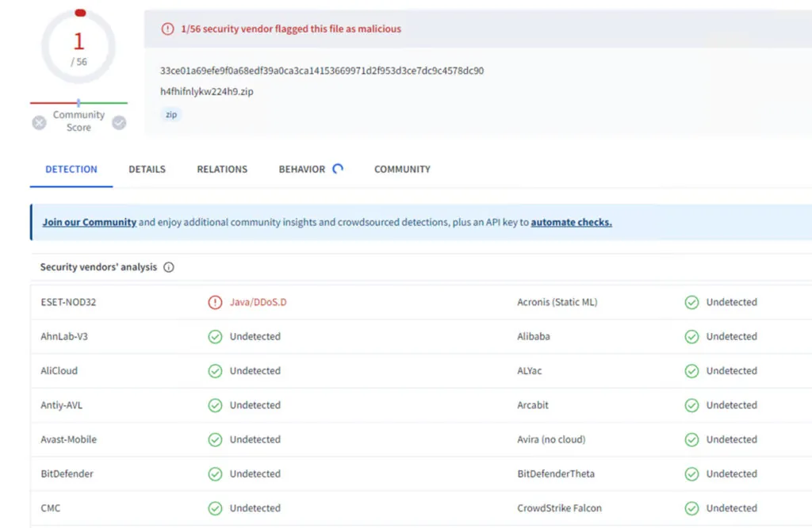This screenshot has height=528, width=812.
Task: Click the loading spinner beside Behavior tab
Action: point(337,168)
